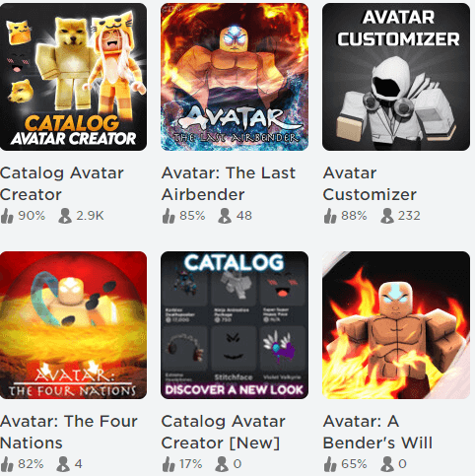Open the Avatar: The Last Airbender title link

[x=229, y=183]
